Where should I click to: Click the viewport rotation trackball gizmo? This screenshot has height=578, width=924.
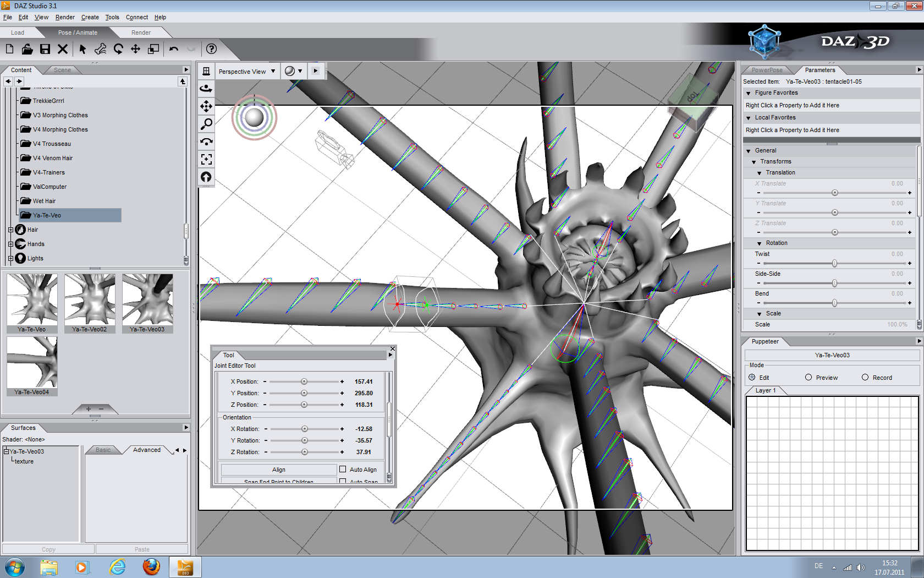point(254,117)
